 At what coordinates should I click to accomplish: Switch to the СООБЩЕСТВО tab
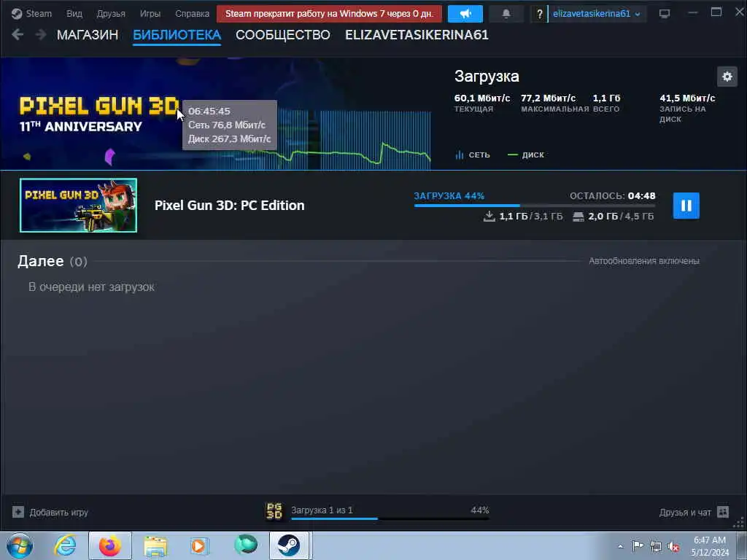[283, 35]
